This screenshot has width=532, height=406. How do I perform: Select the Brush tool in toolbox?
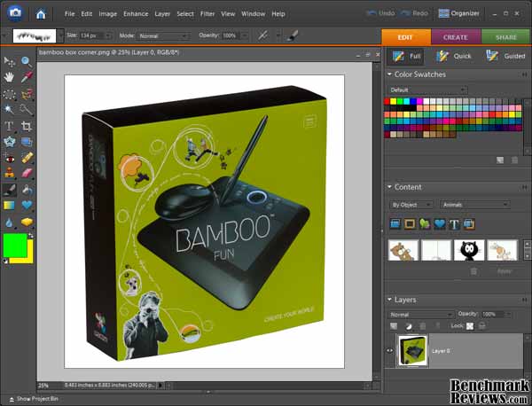9,190
